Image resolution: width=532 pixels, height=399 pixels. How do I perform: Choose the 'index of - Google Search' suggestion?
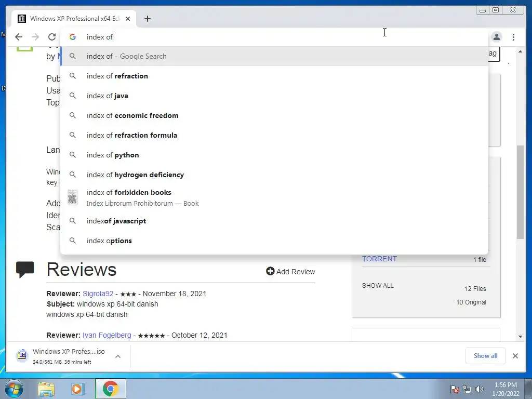274,56
